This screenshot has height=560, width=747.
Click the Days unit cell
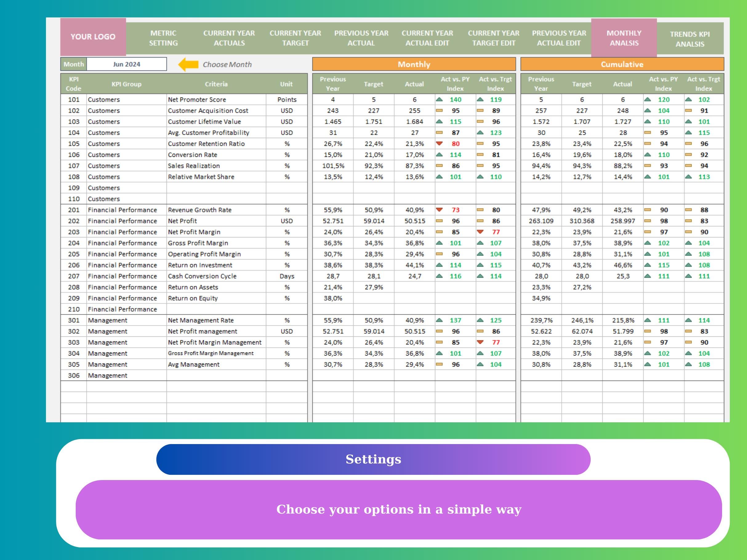(287, 276)
